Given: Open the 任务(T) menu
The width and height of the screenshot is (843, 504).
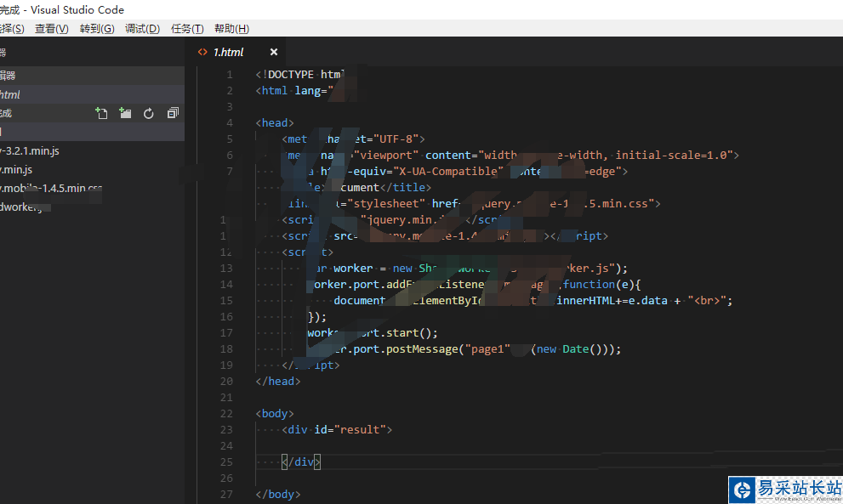Looking at the screenshot, I should pos(187,29).
